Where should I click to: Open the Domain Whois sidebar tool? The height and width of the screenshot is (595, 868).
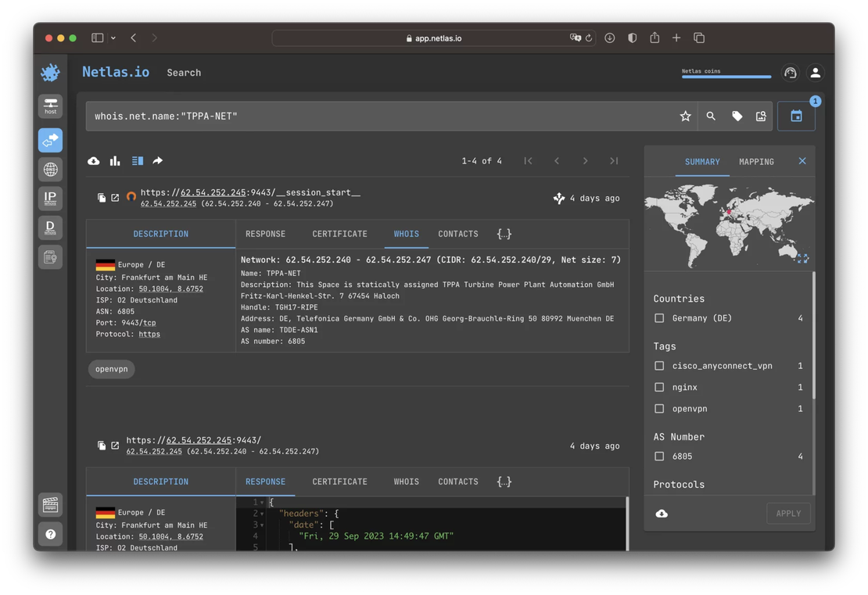click(50, 227)
